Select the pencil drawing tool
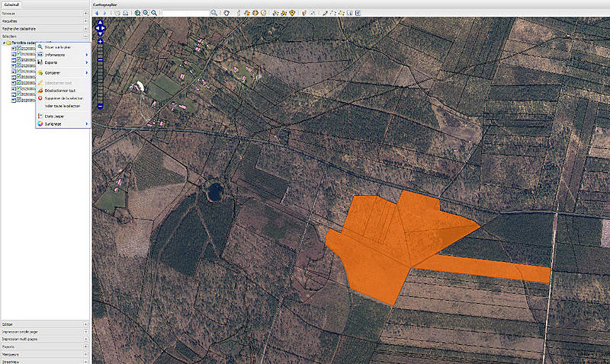 point(325,13)
